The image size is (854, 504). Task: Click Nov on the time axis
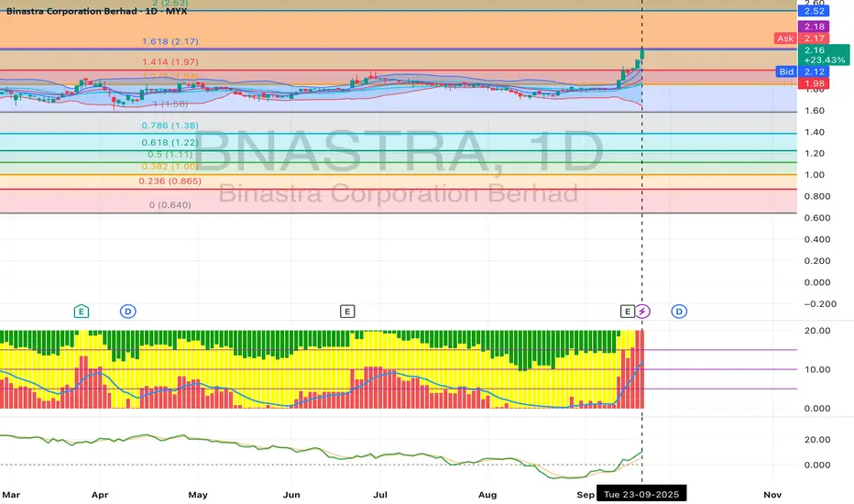(772, 495)
